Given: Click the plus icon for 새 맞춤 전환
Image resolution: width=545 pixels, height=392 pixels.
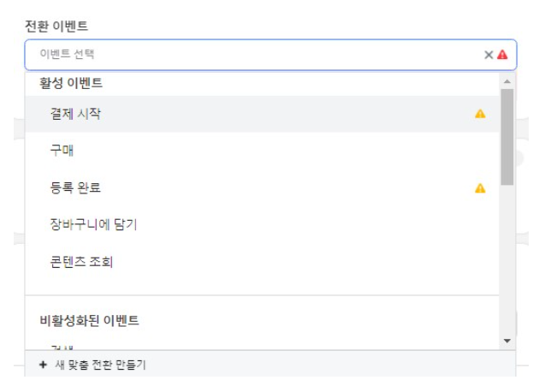Looking at the screenshot, I should pos(43,365).
